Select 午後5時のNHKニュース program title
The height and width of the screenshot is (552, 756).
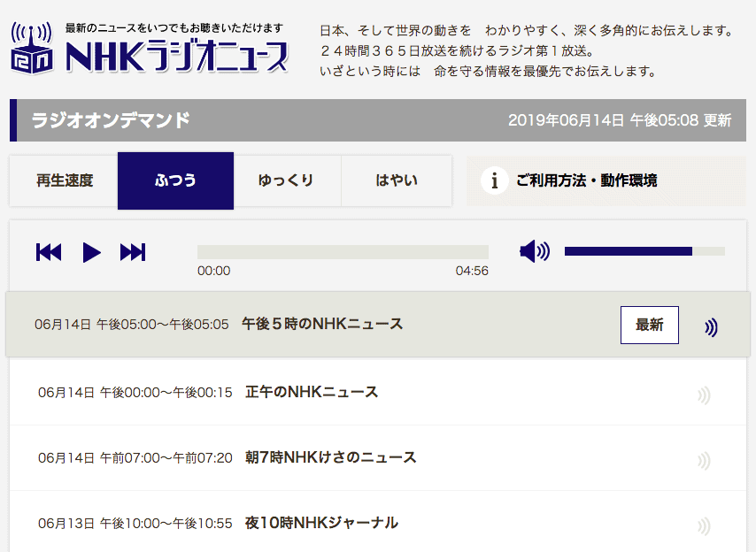point(322,324)
